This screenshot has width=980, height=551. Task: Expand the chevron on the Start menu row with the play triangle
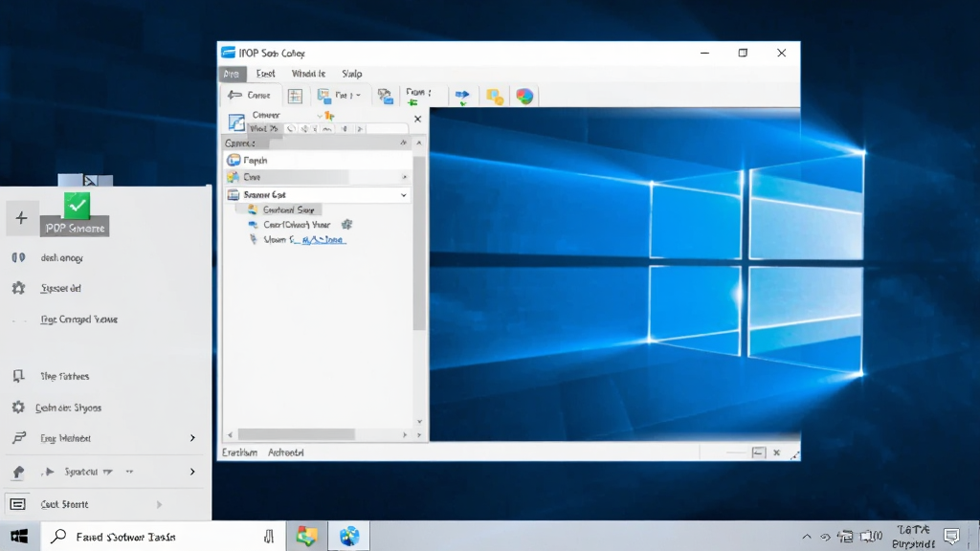(192, 472)
